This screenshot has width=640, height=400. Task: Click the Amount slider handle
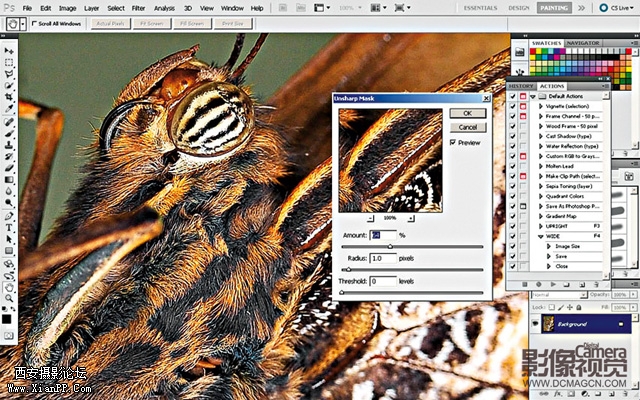tap(390, 246)
